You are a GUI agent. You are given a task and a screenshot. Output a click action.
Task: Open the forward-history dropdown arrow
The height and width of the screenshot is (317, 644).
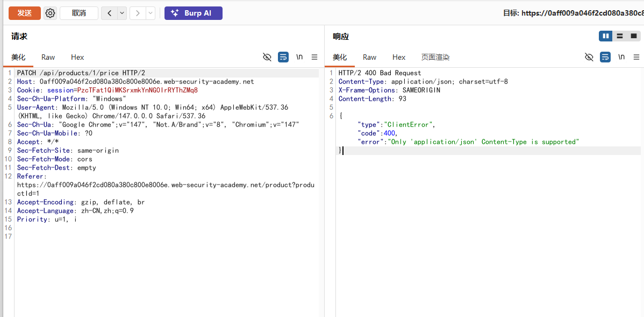(151, 13)
